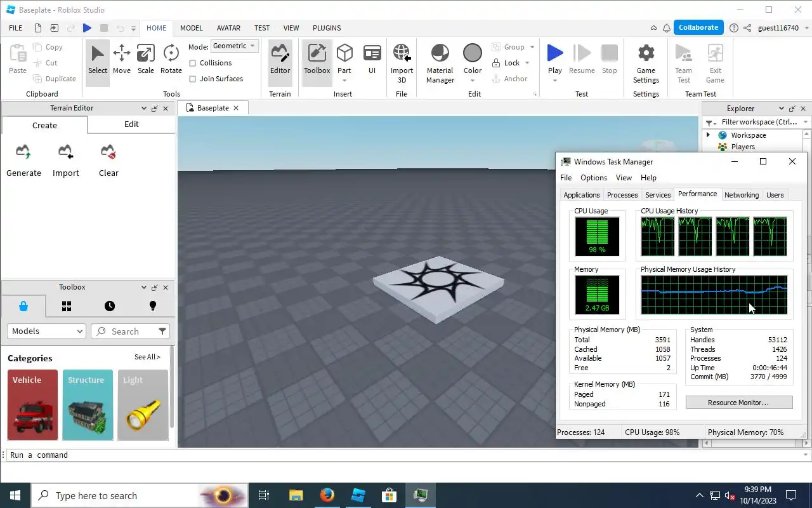Open the Structure category card
Image resolution: width=812 pixels, height=508 pixels.
[88, 405]
